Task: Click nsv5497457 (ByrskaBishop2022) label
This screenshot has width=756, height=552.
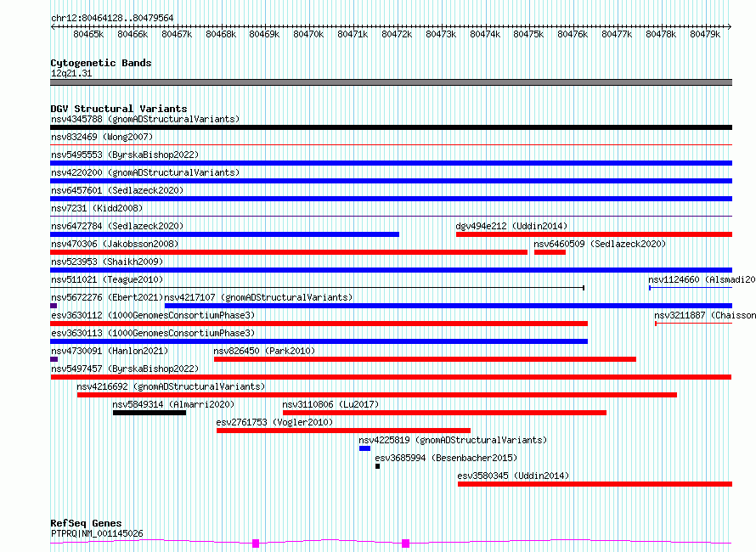Action: (125, 369)
